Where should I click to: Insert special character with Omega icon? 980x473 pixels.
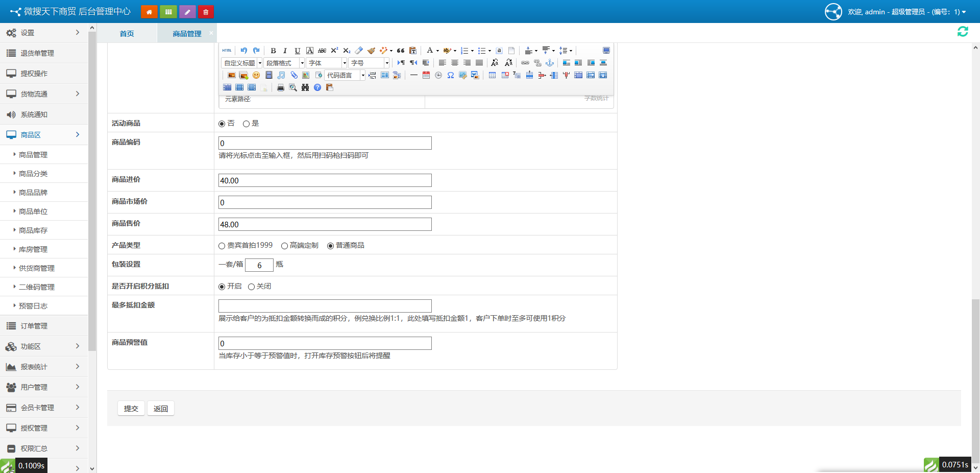(x=451, y=75)
